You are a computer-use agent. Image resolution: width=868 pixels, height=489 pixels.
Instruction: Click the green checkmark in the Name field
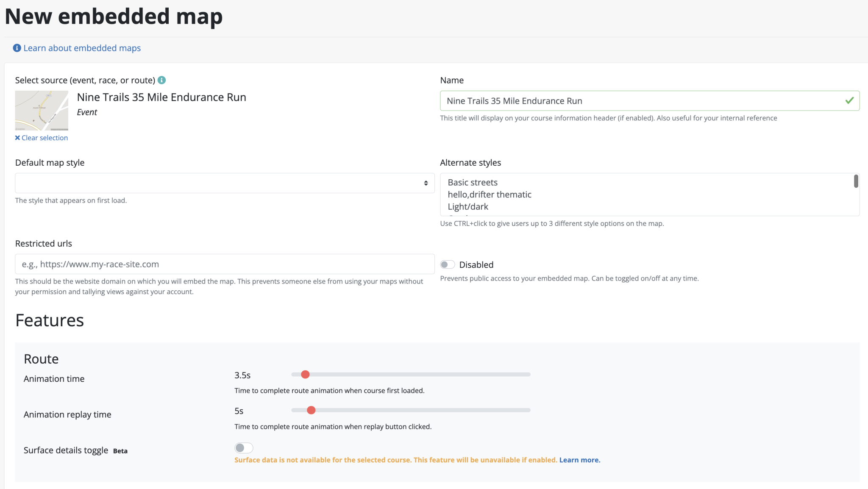pos(849,100)
